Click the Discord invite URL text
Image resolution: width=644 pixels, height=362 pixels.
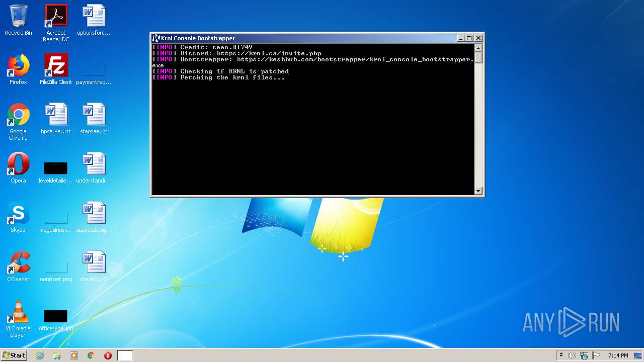coord(269,53)
